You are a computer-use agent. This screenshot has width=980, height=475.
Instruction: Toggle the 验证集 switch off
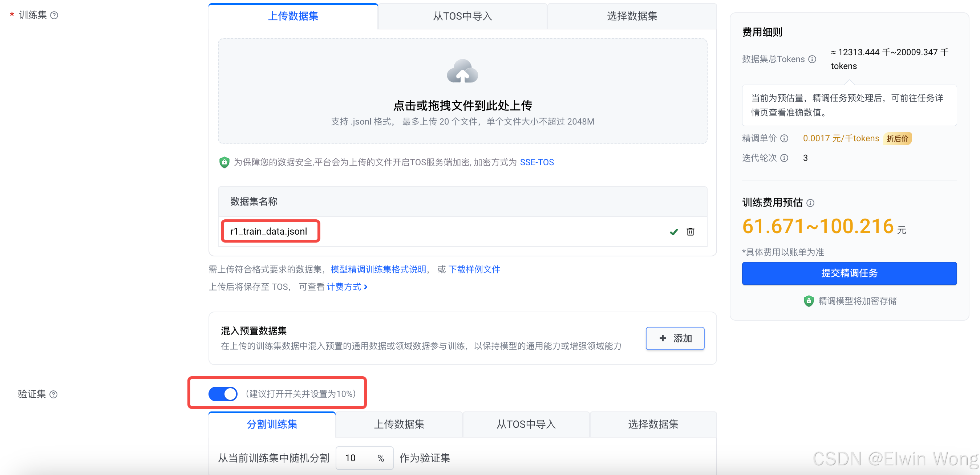point(223,394)
